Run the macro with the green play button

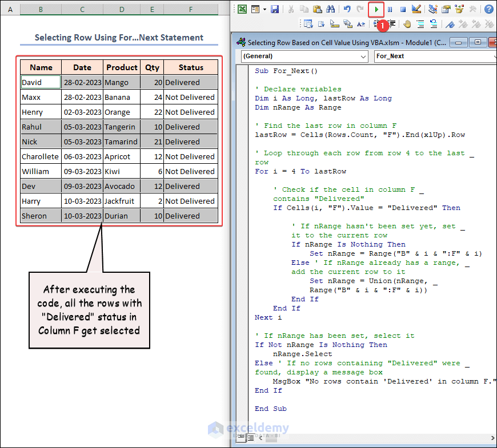376,9
